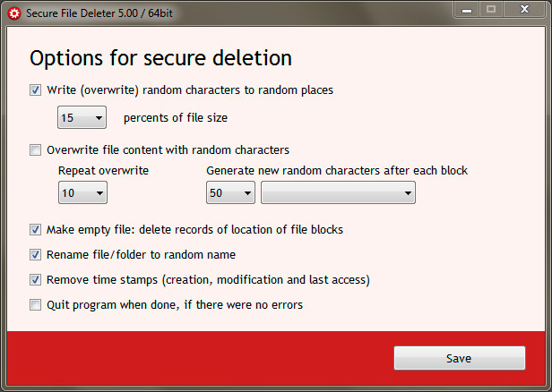This screenshot has width=552, height=392.
Task: Click the Save button
Action: point(460,358)
